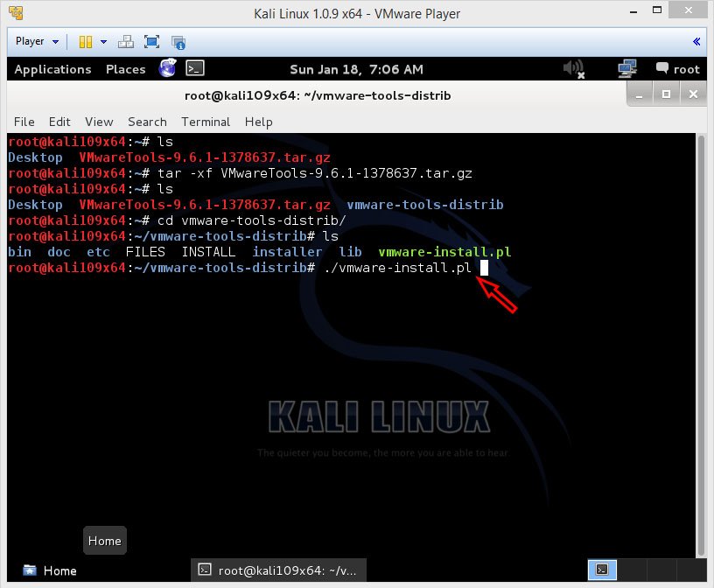Click the clock showing Sun Jan 18
This screenshot has width=714, height=588.
[x=356, y=69]
